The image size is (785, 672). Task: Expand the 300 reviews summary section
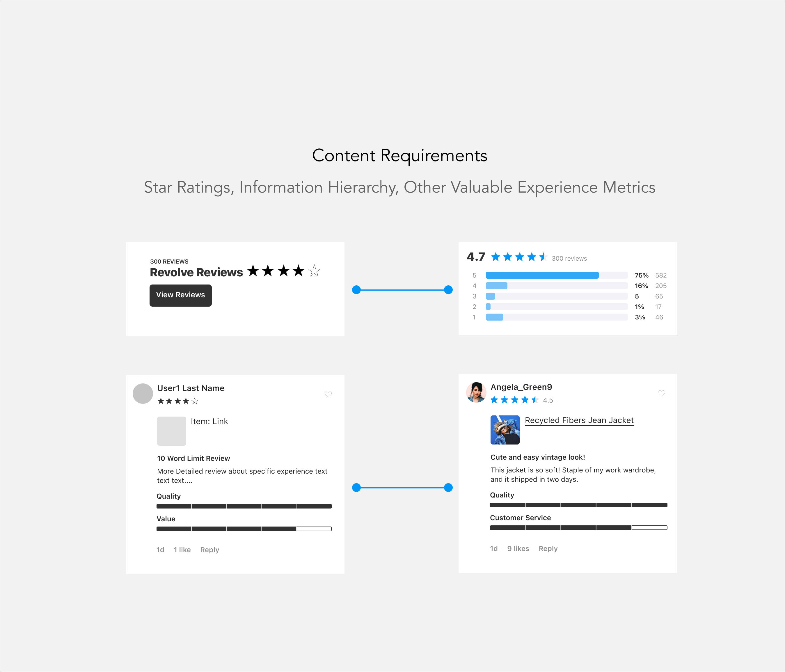570,259
